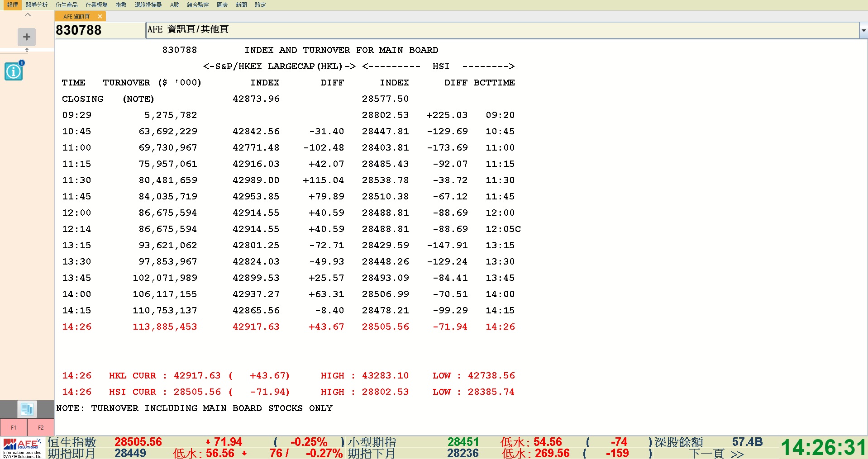Click the layout pages icon above F1

coord(27,409)
